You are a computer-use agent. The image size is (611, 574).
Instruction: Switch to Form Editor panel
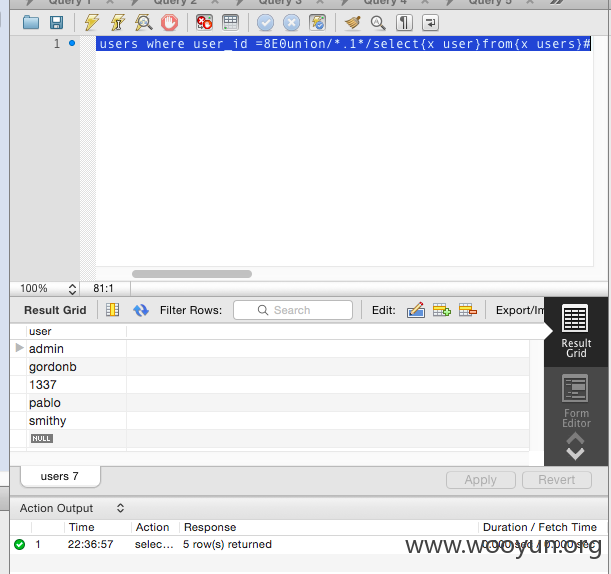pyautogui.click(x=576, y=401)
